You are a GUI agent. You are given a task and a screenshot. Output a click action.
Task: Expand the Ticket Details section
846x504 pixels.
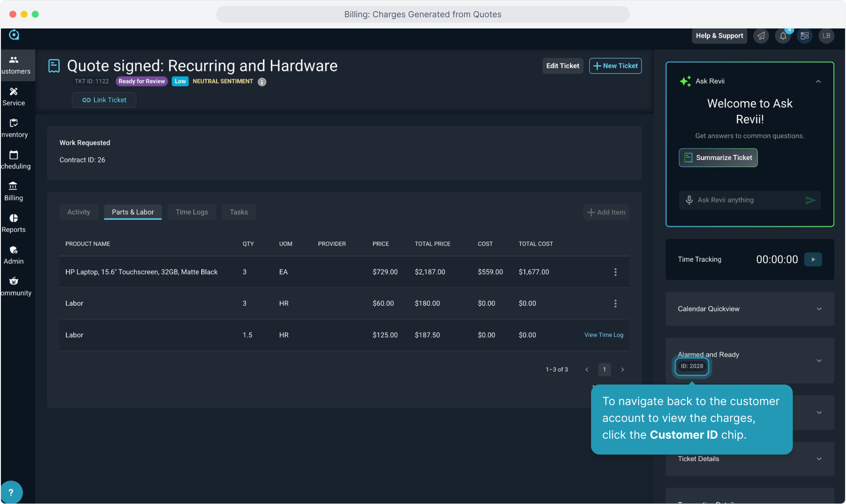(x=819, y=459)
